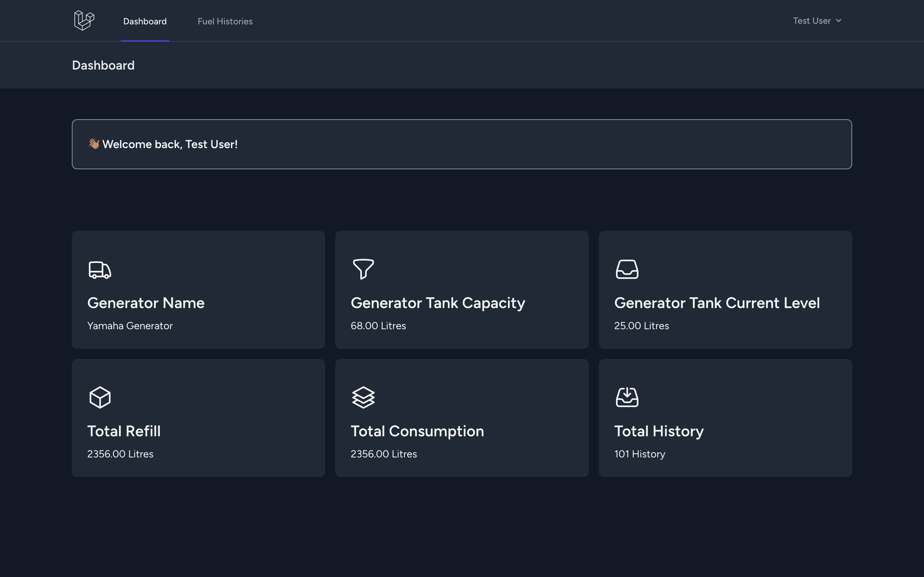Click the funnel icon on Tank Capacity card
The width and height of the screenshot is (924, 577).
click(363, 269)
